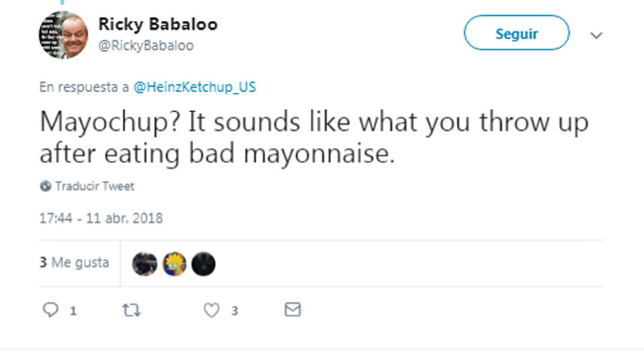Image resolution: width=644 pixels, height=350 pixels.
Task: Open the 17:44 - 11 abr. 2018 timestamp
Action: click(100, 218)
